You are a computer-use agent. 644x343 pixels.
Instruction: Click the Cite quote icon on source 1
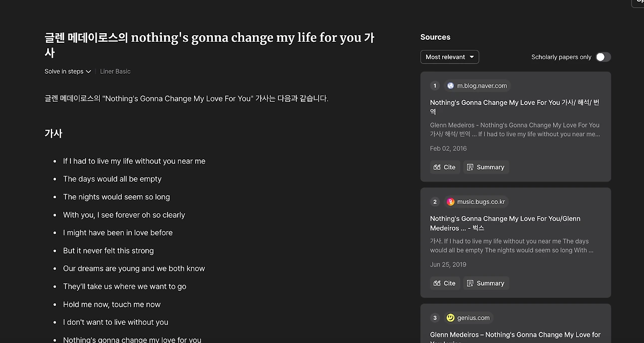coord(437,167)
